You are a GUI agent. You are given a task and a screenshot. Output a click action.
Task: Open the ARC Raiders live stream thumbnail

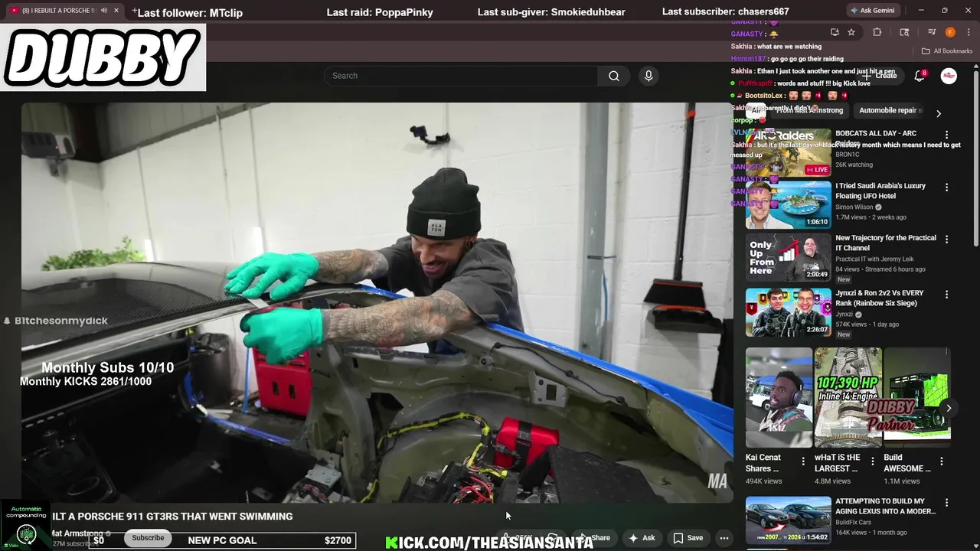[788, 152]
